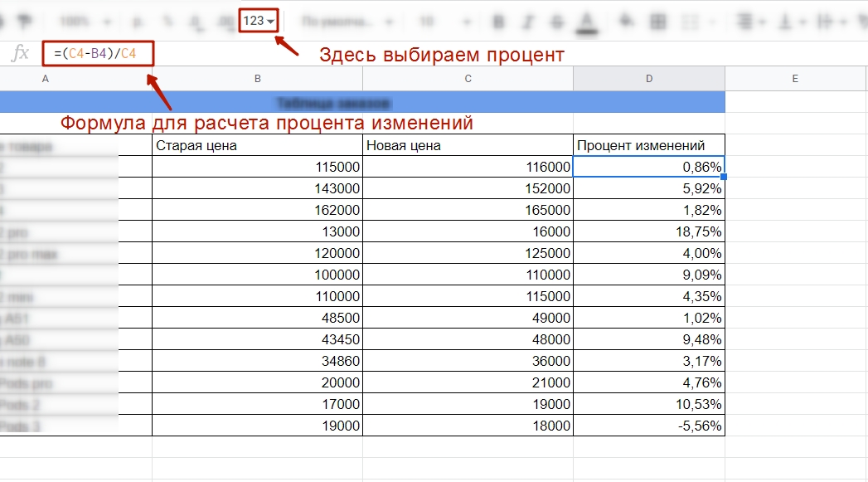This screenshot has width=868, height=482.
Task: Select the Процент изменений header cell
Action: (x=649, y=145)
